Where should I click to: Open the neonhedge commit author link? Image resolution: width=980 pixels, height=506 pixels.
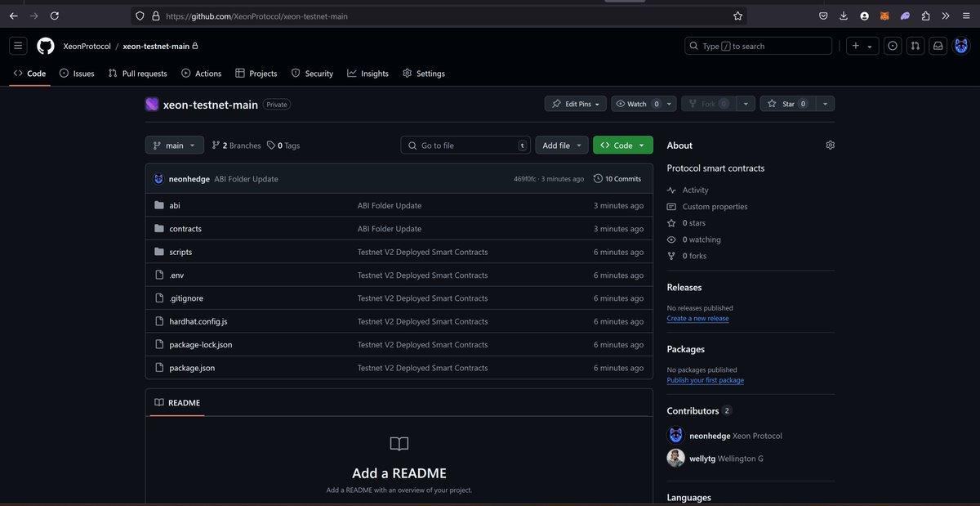(189, 179)
